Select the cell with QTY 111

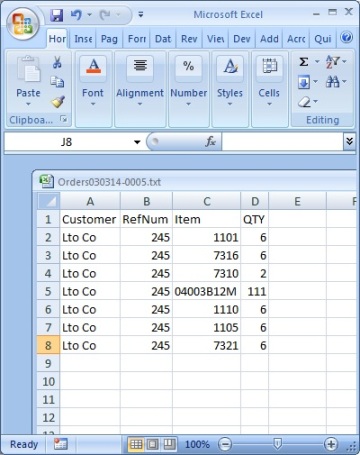(255, 292)
